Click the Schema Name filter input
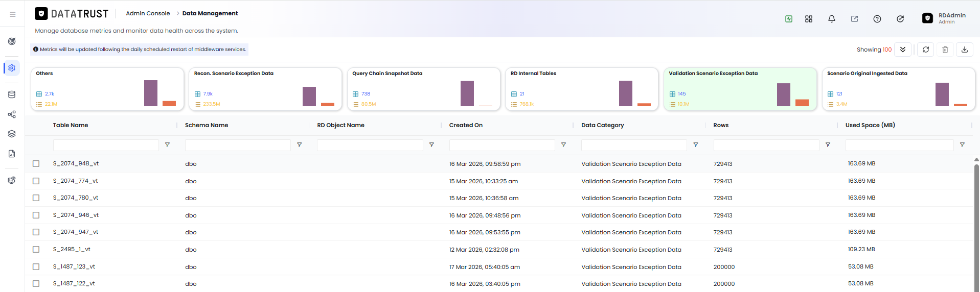 pyautogui.click(x=238, y=145)
